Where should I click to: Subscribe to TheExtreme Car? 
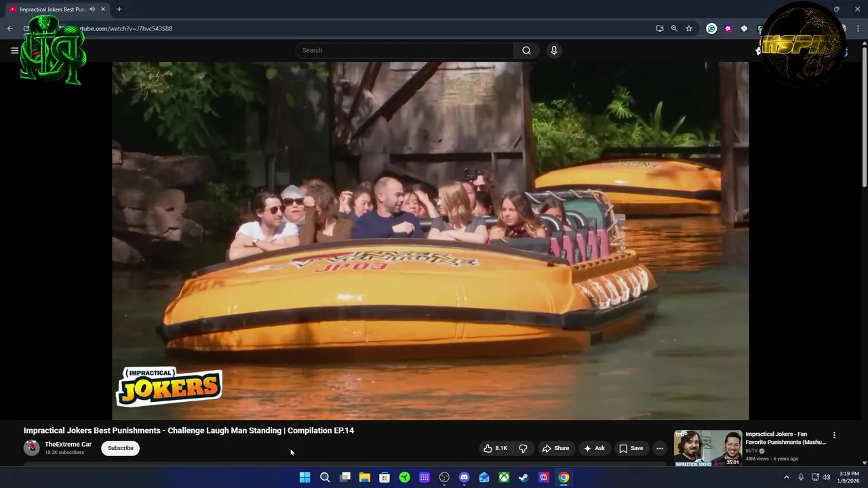(121, 448)
